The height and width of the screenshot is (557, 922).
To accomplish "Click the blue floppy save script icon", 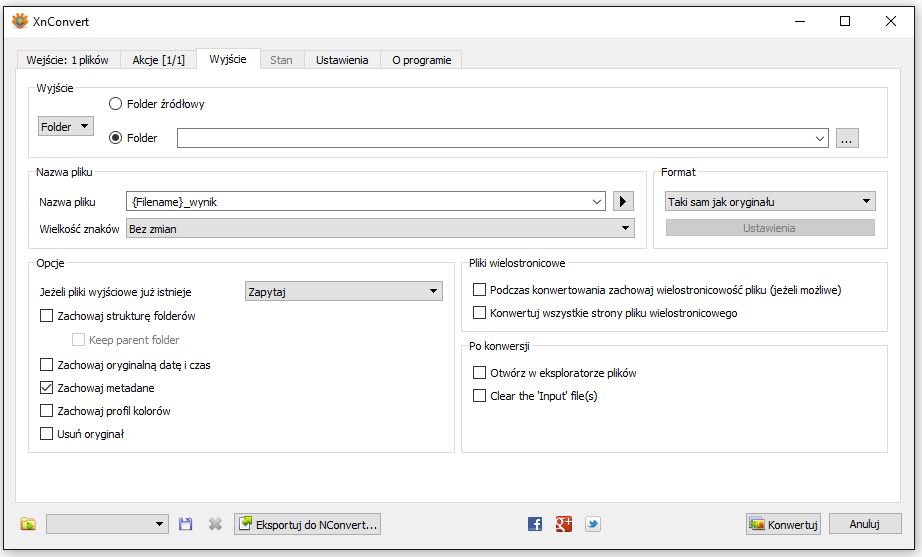I will 185,524.
